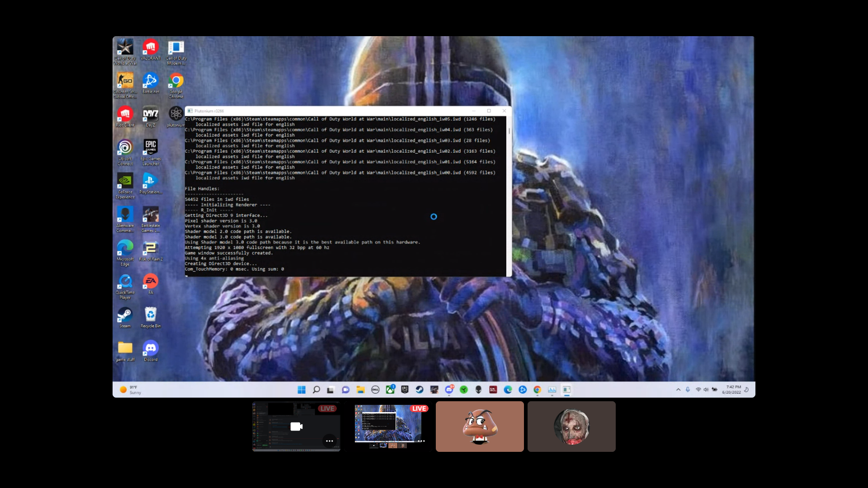
Task: Open more options on first stream tile
Action: 330,441
